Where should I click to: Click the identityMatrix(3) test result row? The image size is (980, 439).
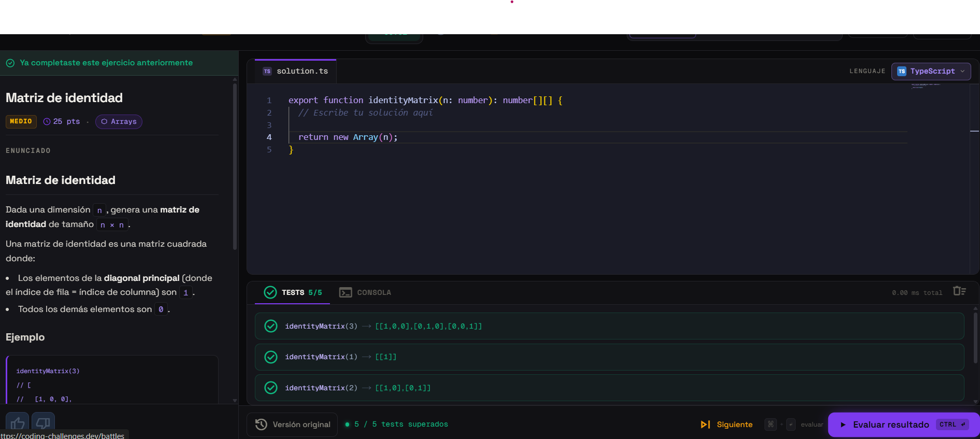(609, 326)
